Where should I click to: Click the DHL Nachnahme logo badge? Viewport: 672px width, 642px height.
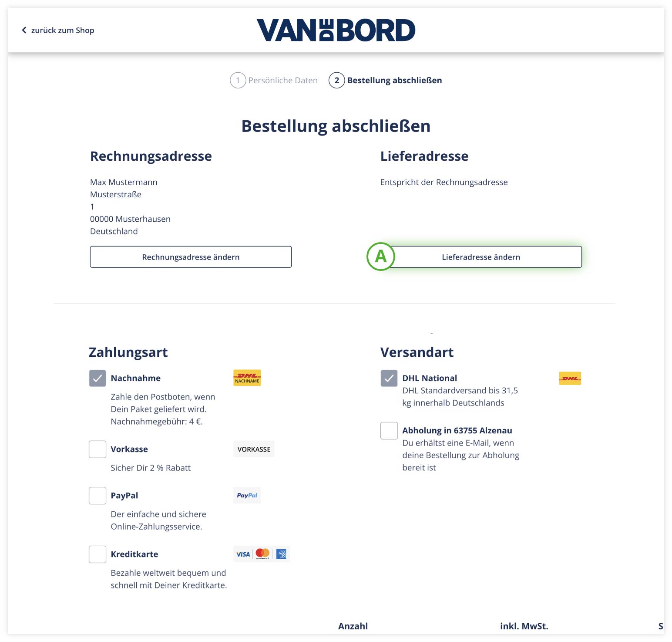[x=247, y=377]
